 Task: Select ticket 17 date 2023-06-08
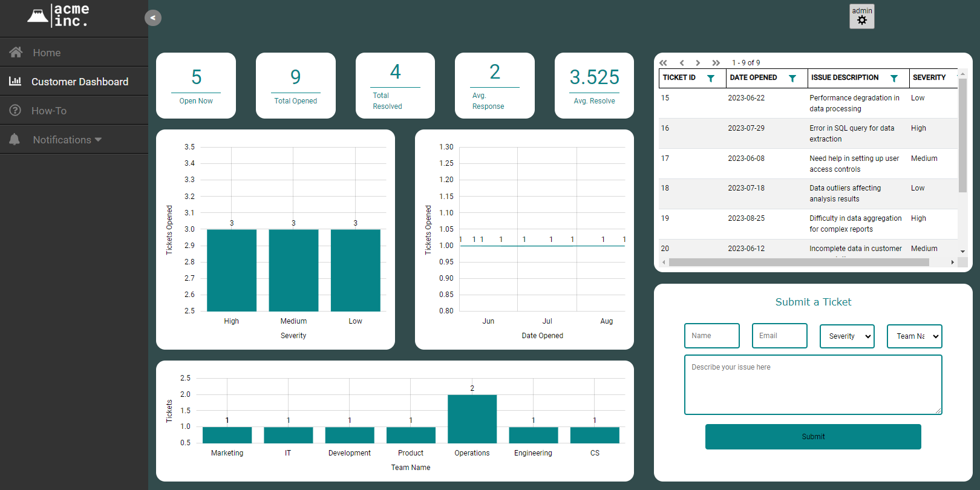click(746, 158)
